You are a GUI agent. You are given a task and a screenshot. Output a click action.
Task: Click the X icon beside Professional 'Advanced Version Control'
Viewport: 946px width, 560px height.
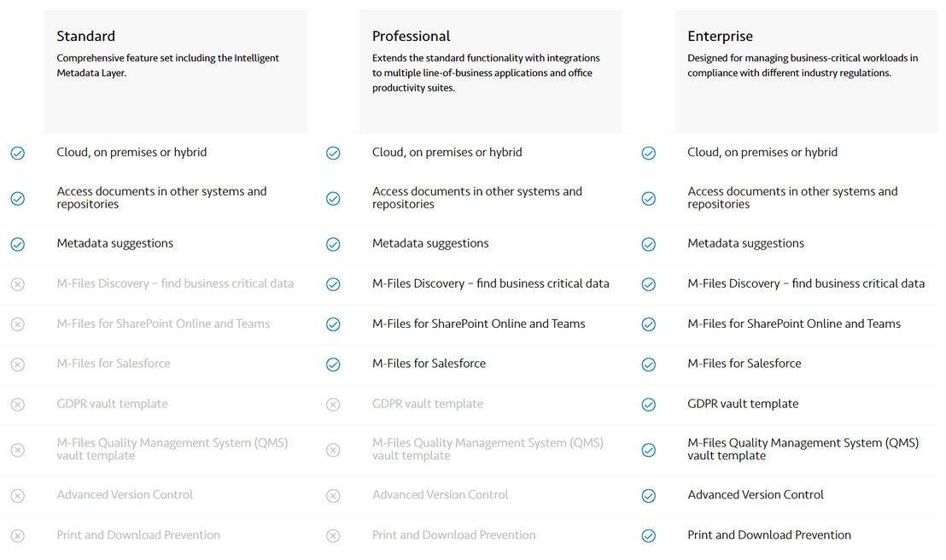(333, 496)
